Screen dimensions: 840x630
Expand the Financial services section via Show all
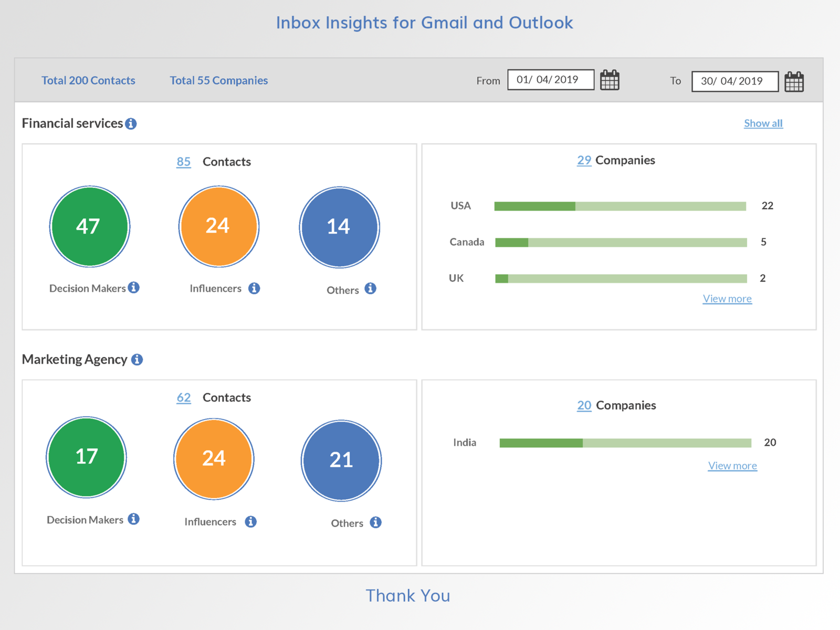[x=763, y=123]
